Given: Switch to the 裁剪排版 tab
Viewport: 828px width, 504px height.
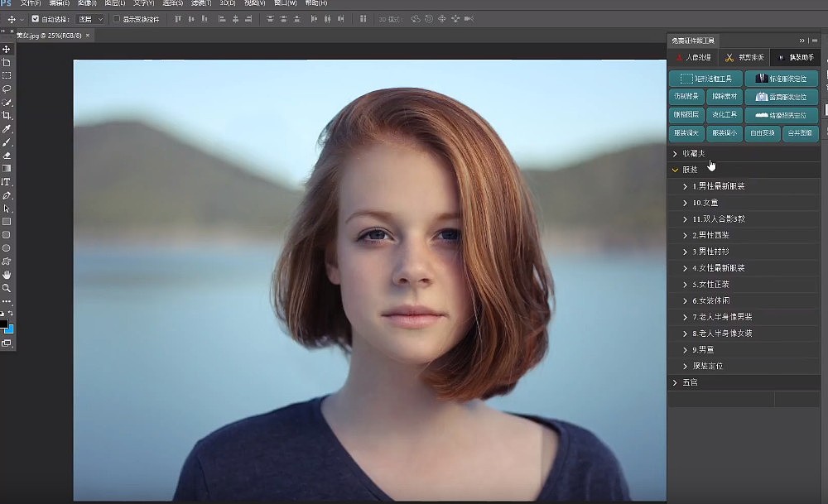Looking at the screenshot, I should point(744,57).
